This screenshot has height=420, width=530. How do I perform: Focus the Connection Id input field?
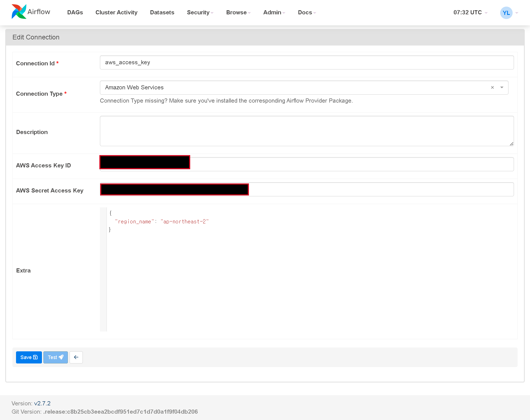click(306, 63)
